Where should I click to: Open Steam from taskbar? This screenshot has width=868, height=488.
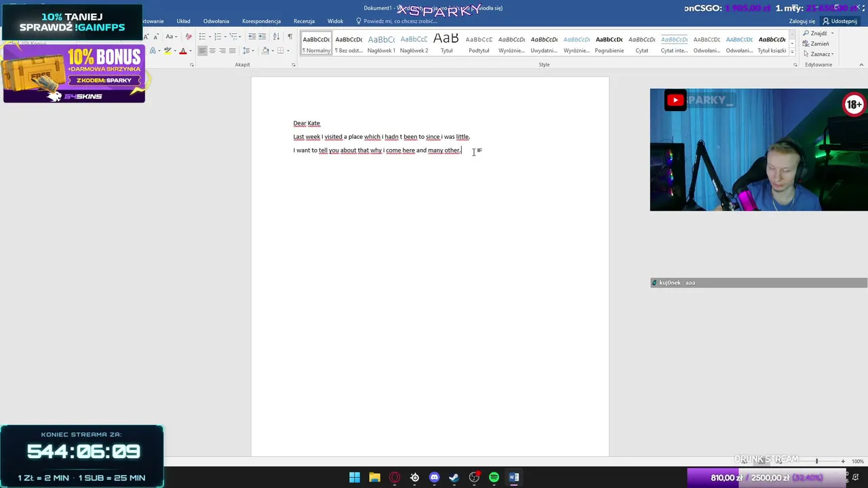tap(454, 477)
